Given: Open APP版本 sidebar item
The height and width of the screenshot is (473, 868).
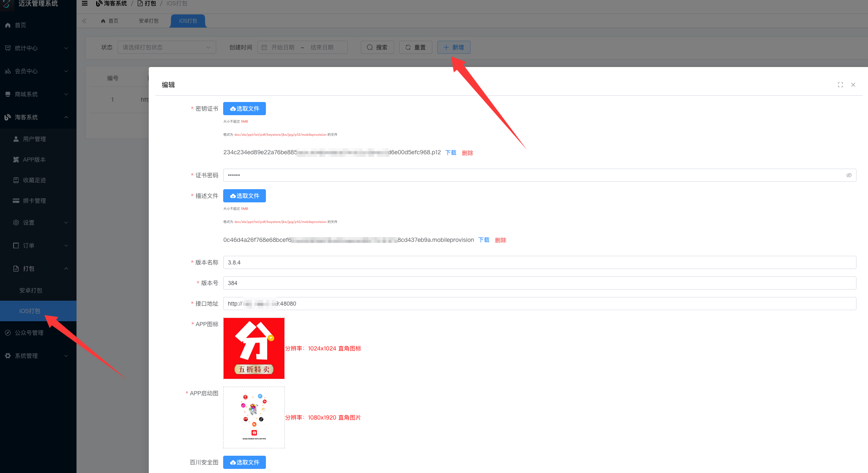Looking at the screenshot, I should (x=34, y=160).
